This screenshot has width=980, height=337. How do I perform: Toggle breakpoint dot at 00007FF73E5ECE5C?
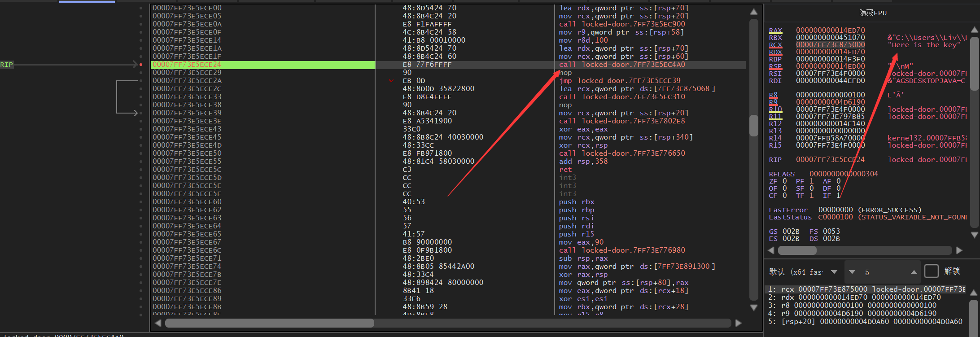click(x=141, y=170)
